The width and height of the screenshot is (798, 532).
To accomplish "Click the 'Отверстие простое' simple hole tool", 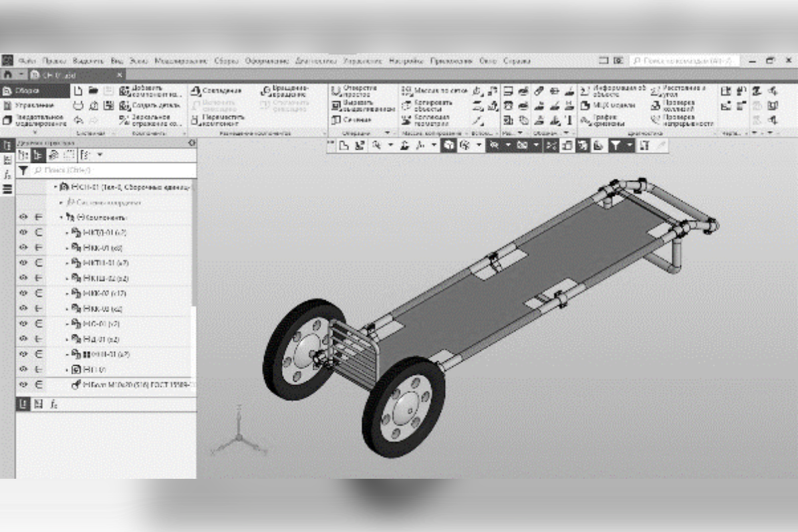I will click(336, 91).
